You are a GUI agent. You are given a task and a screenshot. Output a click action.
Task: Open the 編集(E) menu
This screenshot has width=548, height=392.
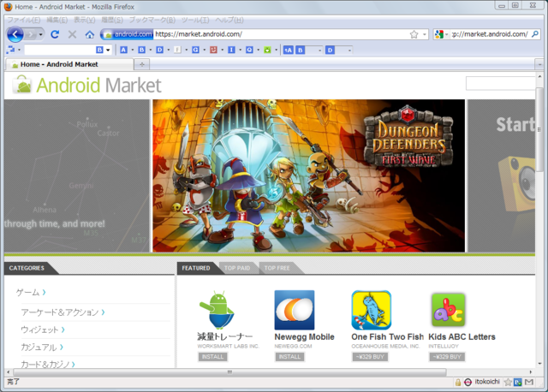(57, 20)
